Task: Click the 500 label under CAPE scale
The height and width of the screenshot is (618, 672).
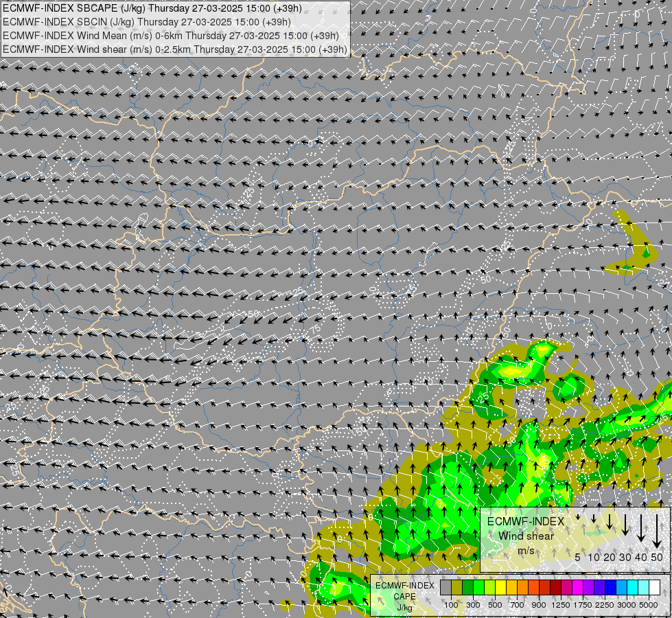Action: click(495, 605)
